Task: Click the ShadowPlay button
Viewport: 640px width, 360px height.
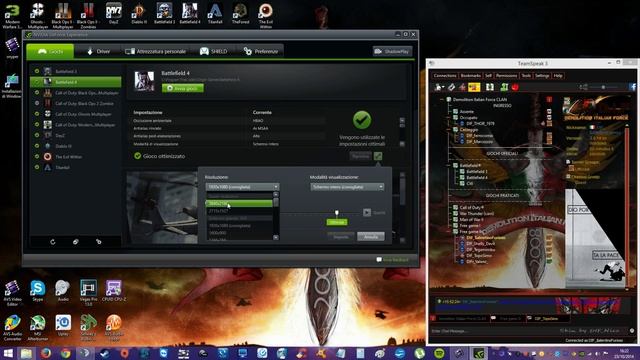Action: (392, 51)
